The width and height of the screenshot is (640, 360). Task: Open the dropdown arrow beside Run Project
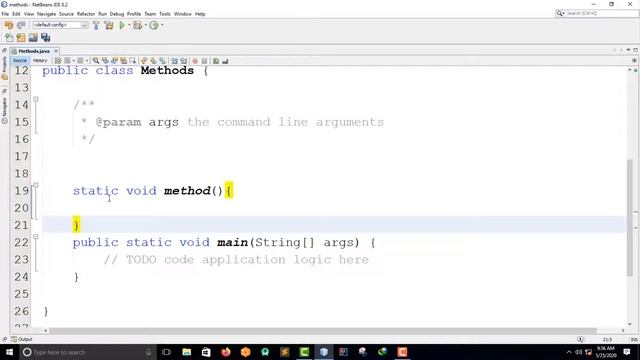tap(129, 25)
